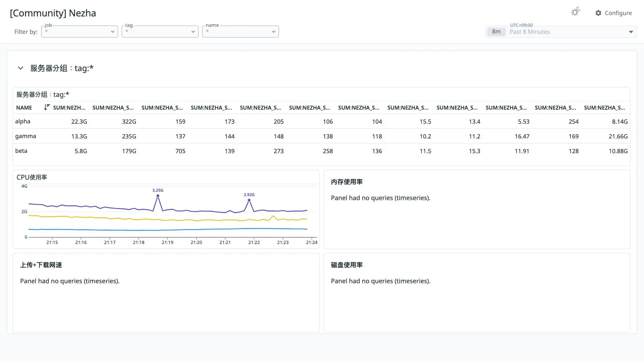Click the Configure gear icon
Viewport: 644px width, 362px height.
tap(598, 13)
